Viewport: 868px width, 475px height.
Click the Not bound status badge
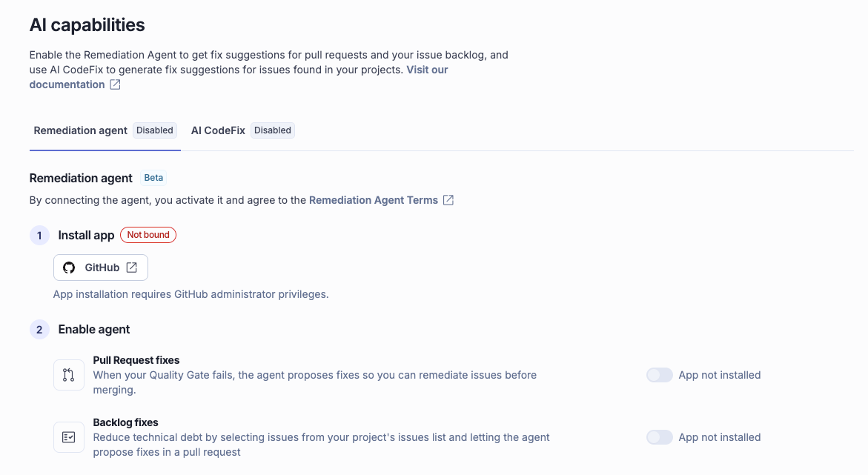pyautogui.click(x=148, y=235)
